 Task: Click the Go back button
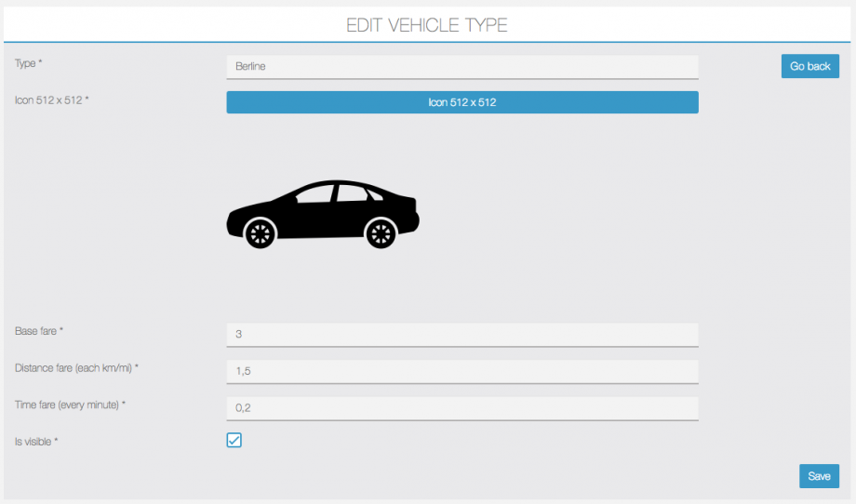coord(809,66)
